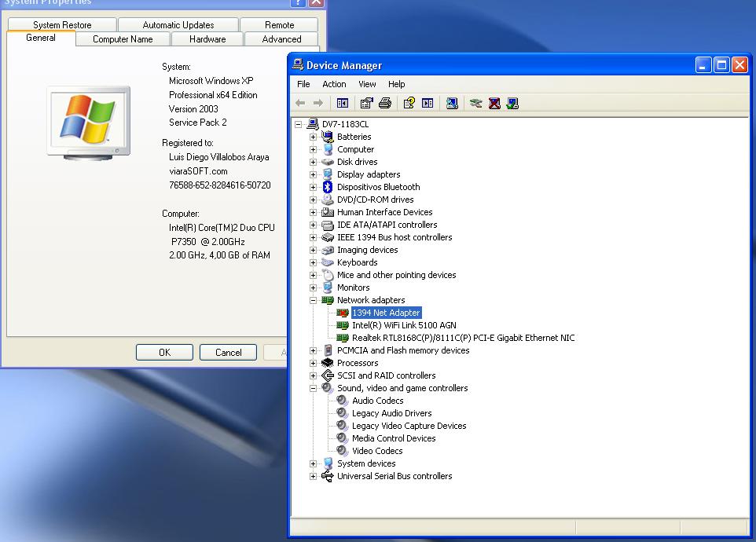Screen dimensions: 756x542
Task: Select Intel(R) WiFi Link 5100 AGN
Action: pos(404,325)
